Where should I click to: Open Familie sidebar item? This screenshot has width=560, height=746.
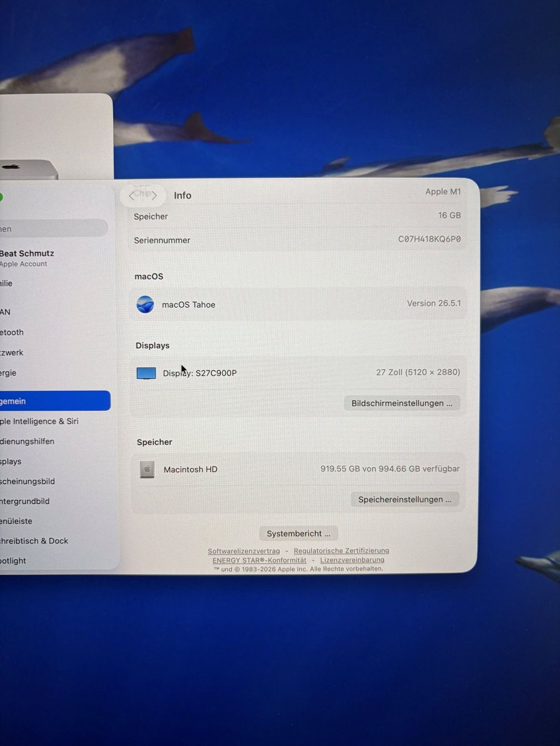click(x=7, y=283)
